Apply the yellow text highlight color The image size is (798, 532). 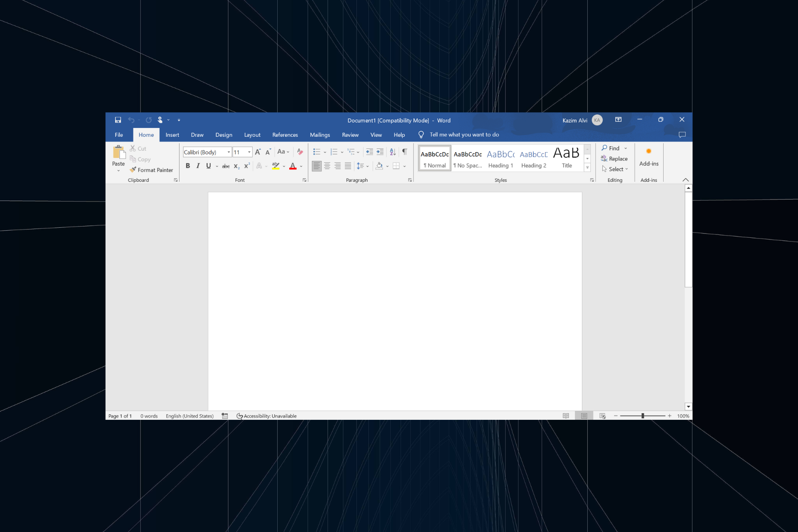(276, 166)
